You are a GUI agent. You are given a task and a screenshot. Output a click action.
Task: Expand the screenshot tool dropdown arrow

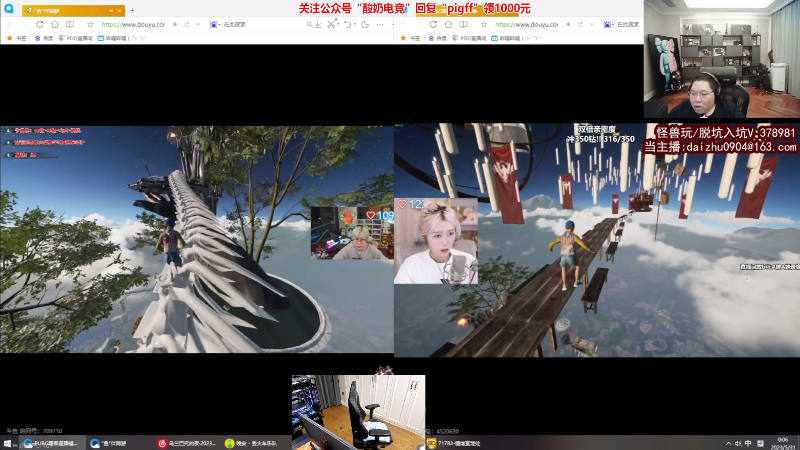pyautogui.click(x=339, y=24)
